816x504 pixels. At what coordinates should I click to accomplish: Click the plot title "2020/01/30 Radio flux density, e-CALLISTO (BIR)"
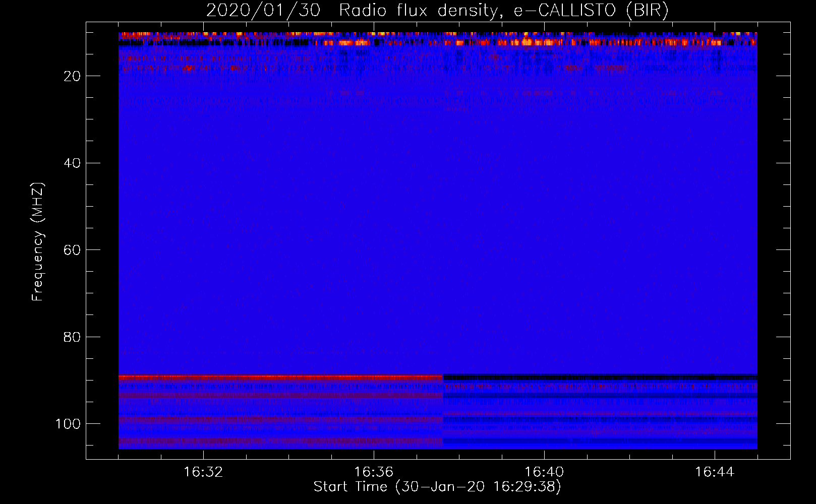(x=437, y=10)
